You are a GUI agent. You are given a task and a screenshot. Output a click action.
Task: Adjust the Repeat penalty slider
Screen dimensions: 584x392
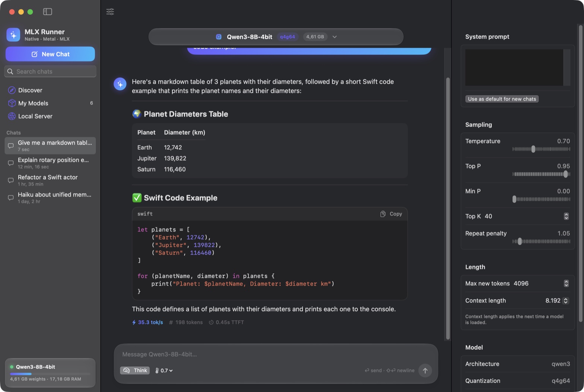[541, 241]
